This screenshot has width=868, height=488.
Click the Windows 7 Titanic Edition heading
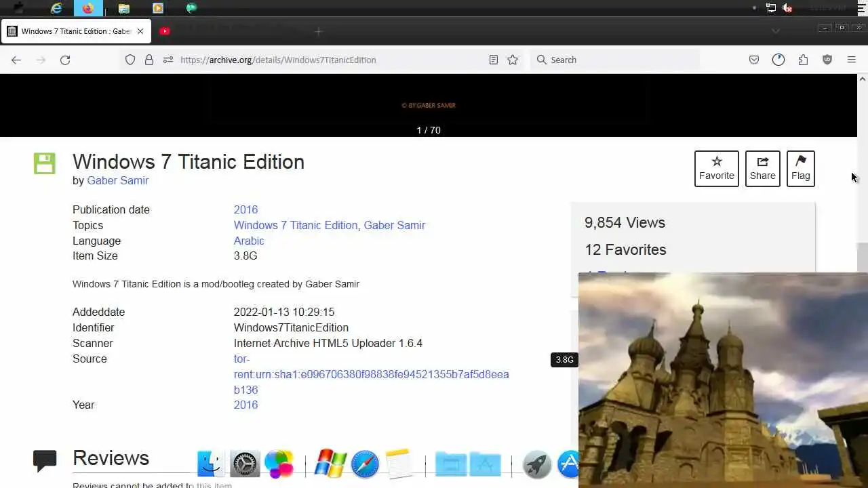click(189, 161)
